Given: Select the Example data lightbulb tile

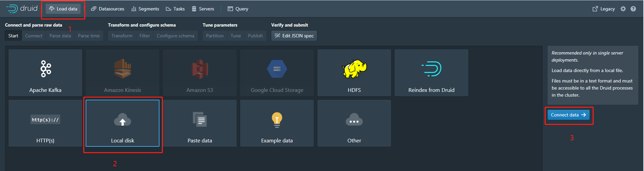Looking at the screenshot, I should pos(277,123).
